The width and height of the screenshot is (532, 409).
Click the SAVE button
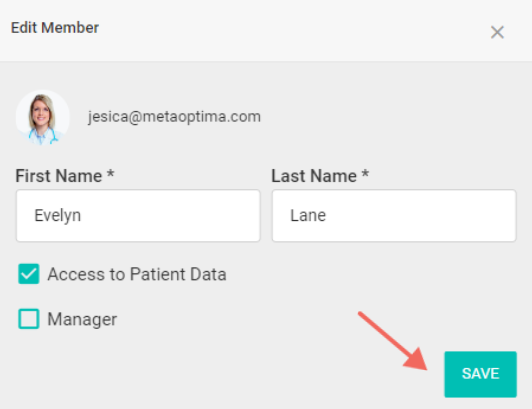coord(480,374)
